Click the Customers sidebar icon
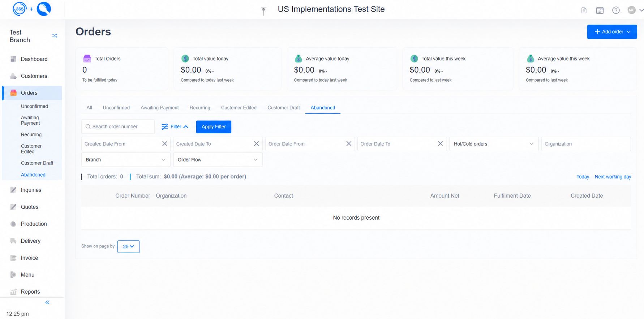This screenshot has height=319, width=644. tap(13, 76)
